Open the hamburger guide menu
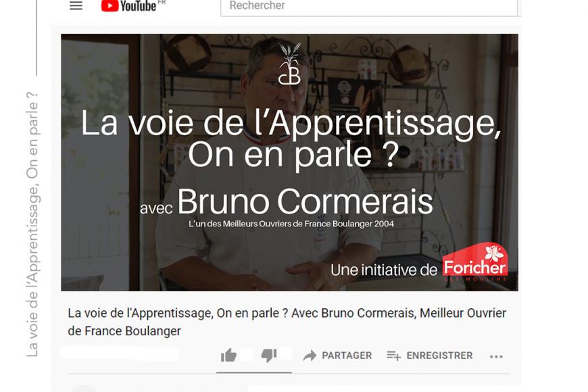Viewport: 588px width, 392px height. point(76,5)
